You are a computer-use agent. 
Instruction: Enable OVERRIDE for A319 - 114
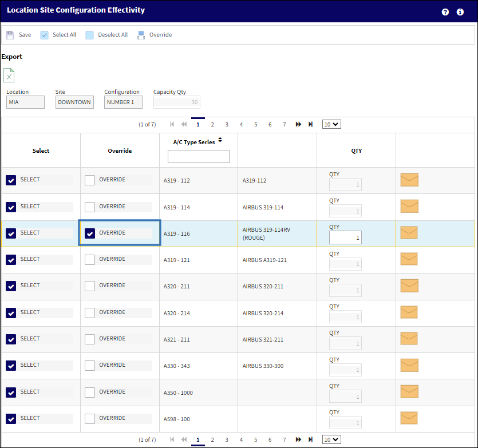(x=90, y=207)
